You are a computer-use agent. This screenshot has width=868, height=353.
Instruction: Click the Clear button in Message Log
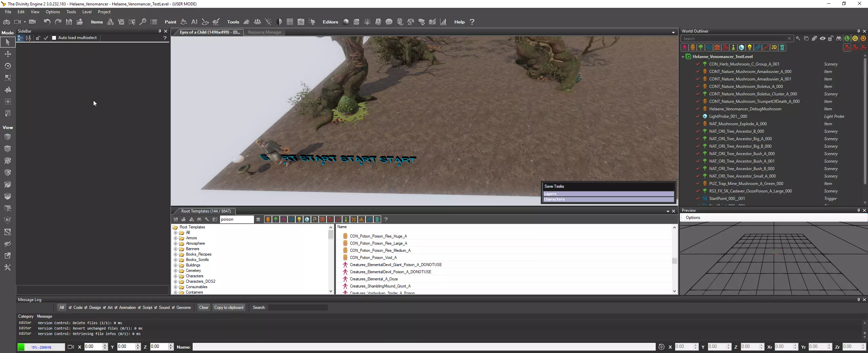click(204, 308)
